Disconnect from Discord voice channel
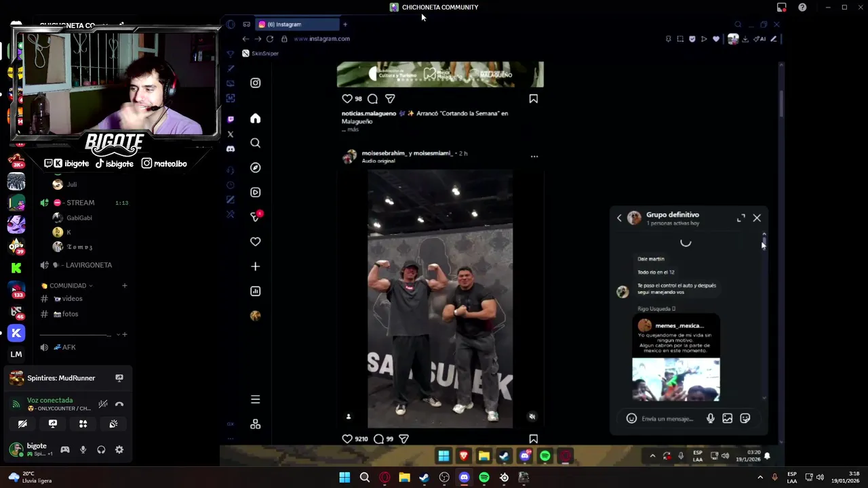Viewport: 868px width, 488px height. (x=119, y=404)
